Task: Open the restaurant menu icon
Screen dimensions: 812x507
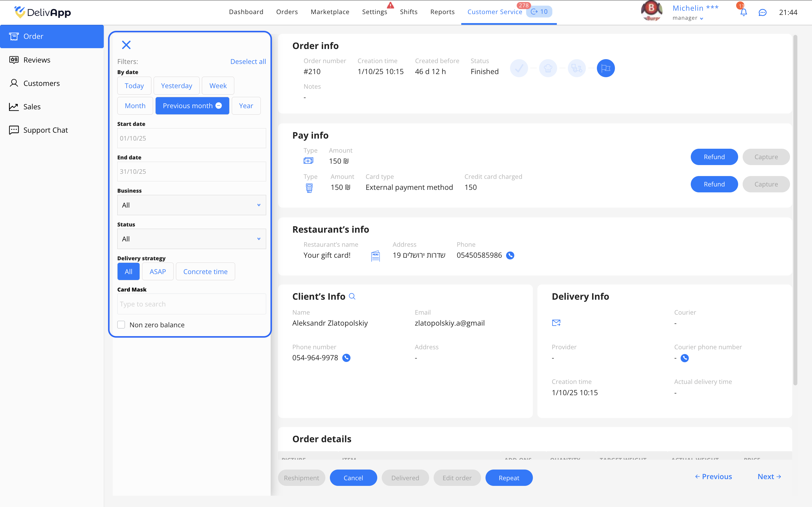Action: point(376,256)
